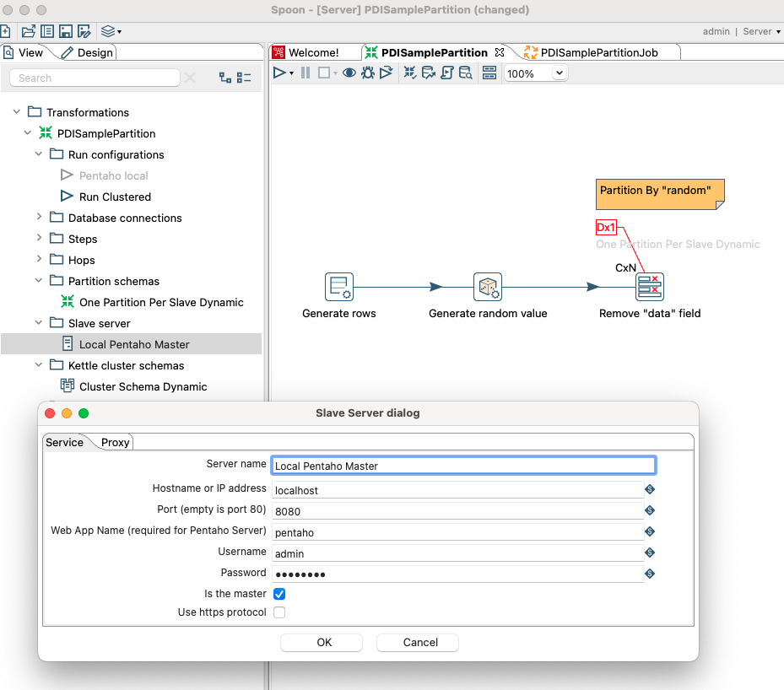This screenshot has height=690, width=784.
Task: Cancel the Slave Server dialog
Action: pos(417,642)
